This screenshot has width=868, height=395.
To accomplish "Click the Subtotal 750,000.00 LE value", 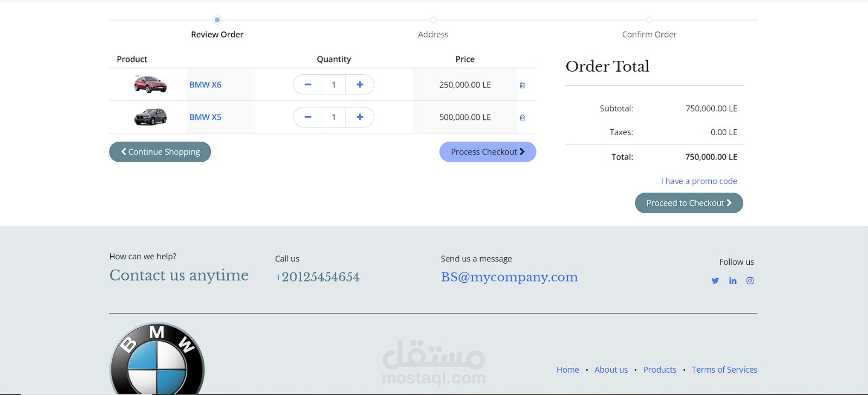I will click(x=711, y=109).
